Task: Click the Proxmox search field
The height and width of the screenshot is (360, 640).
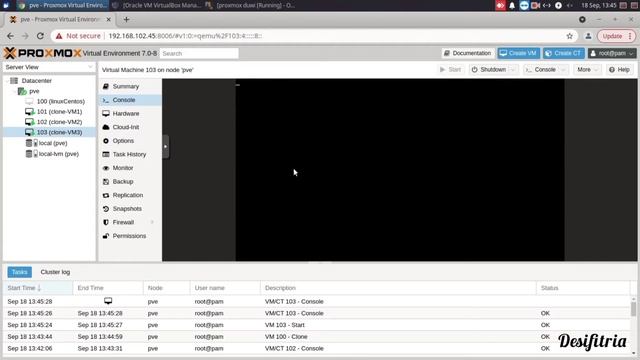Action: click(x=199, y=53)
